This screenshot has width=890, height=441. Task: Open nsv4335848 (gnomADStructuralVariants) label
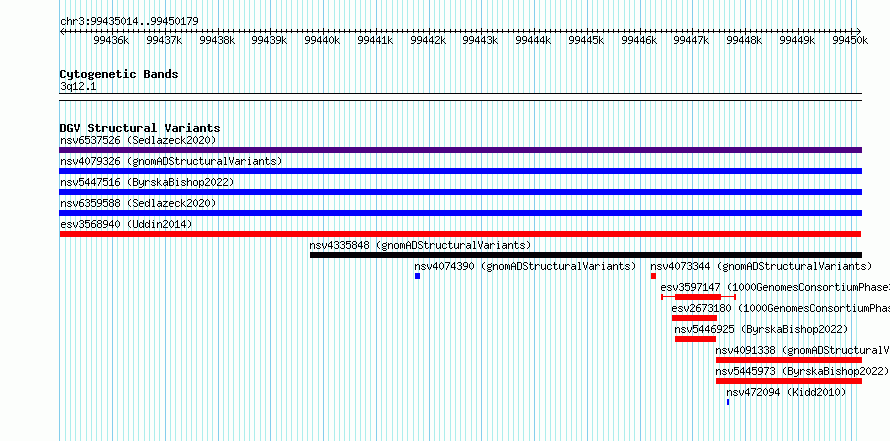tap(420, 245)
